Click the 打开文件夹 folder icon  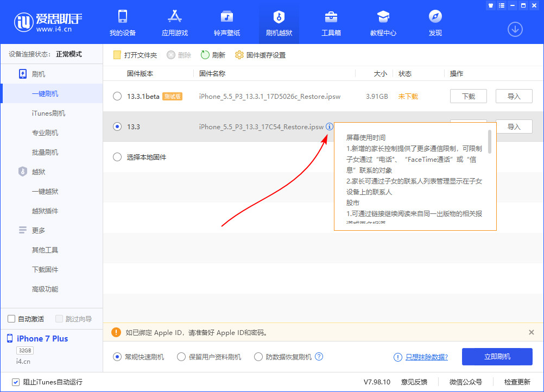click(117, 55)
